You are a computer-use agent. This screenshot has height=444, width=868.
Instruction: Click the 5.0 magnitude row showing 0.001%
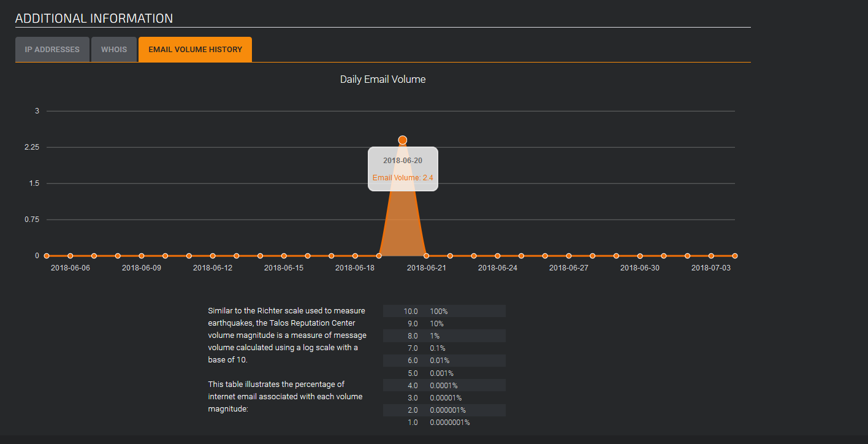pyautogui.click(x=444, y=373)
